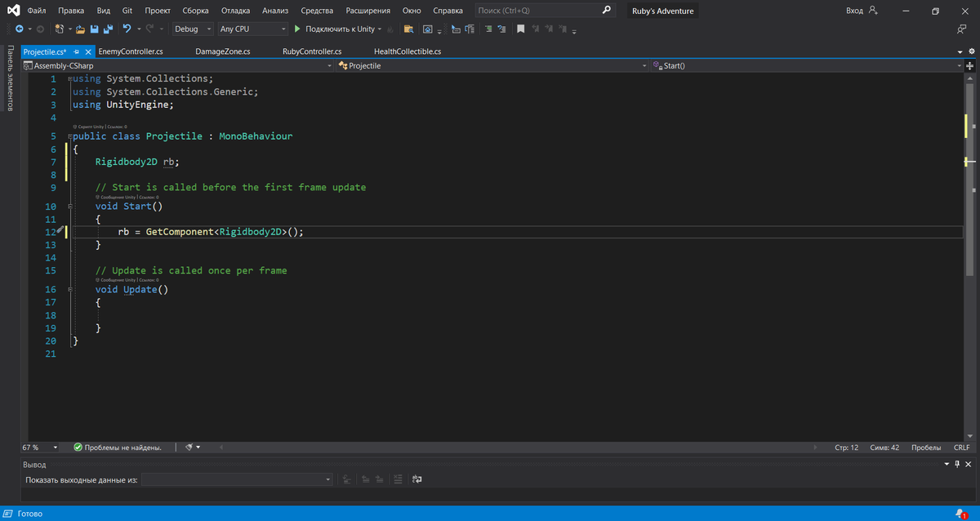This screenshot has width=980, height=521.
Task: Click the Проблемы не найдены indicator
Action: pyautogui.click(x=118, y=448)
